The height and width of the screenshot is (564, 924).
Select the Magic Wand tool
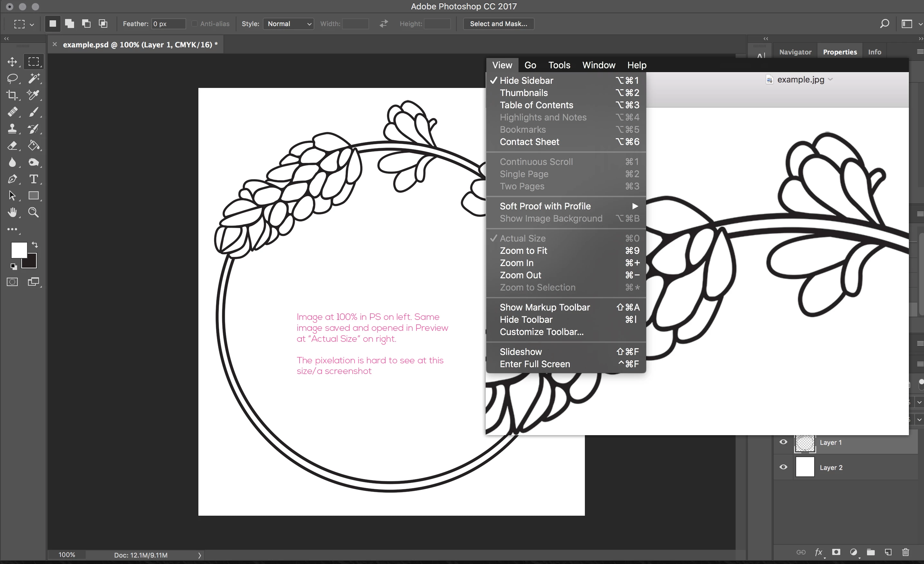tap(34, 78)
